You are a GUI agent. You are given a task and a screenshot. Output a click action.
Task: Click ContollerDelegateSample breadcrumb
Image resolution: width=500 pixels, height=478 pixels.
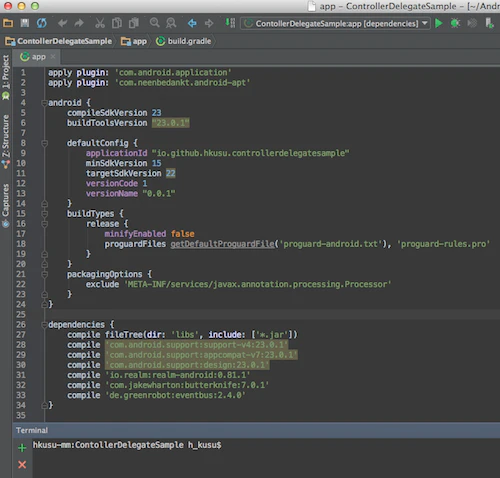coord(59,41)
